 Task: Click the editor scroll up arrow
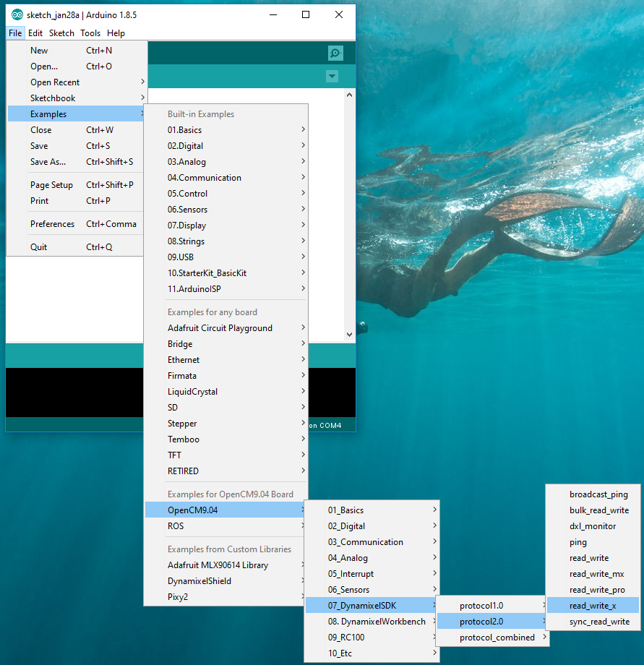(350, 95)
